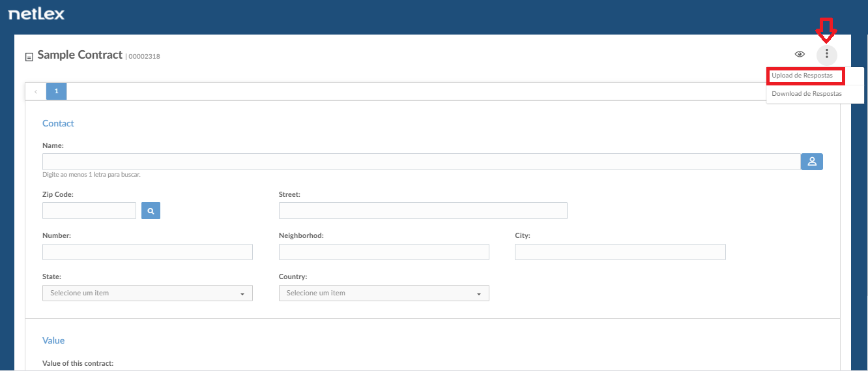Open the three-dot options menu
The image size is (868, 371).
click(x=826, y=54)
